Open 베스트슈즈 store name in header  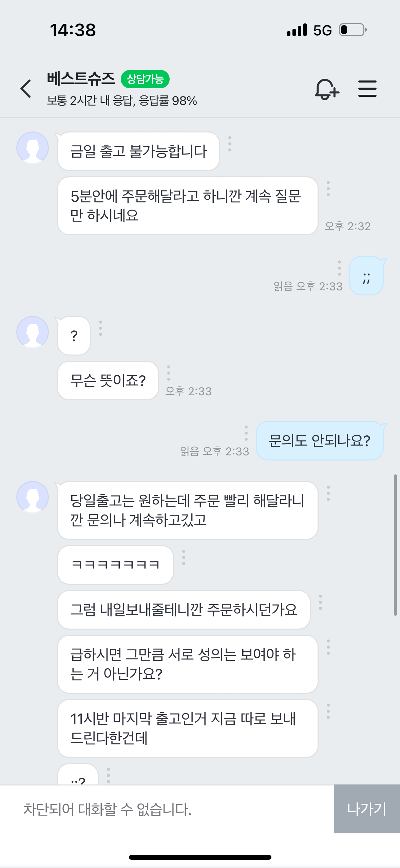click(81, 79)
